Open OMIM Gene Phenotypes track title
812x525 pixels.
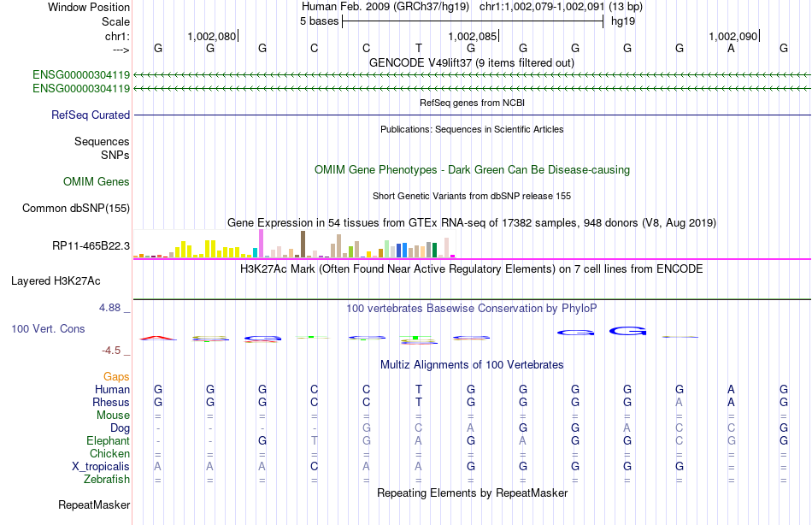click(472, 170)
